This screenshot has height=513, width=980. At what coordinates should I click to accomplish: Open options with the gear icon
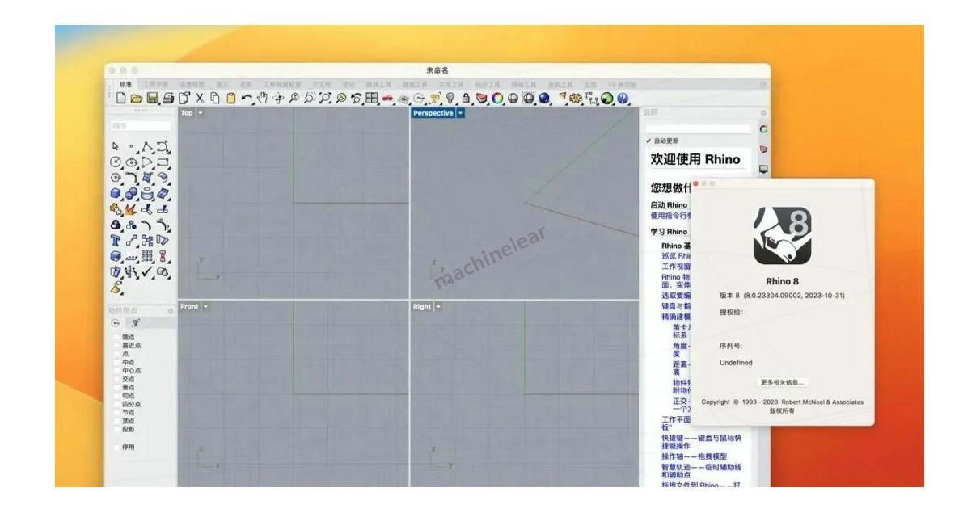tap(576, 98)
